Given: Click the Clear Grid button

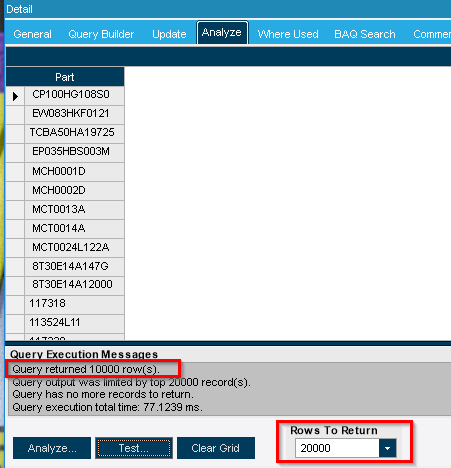Looking at the screenshot, I should click(x=216, y=448).
